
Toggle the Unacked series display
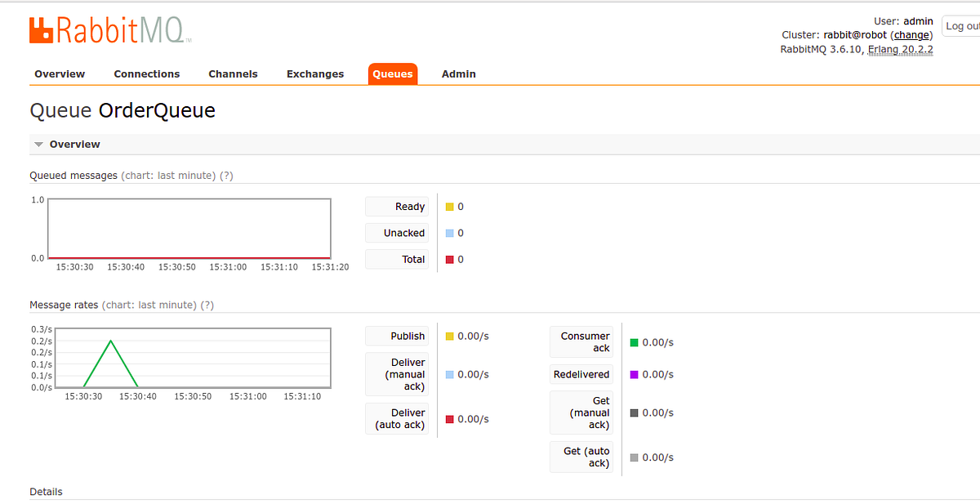397,233
